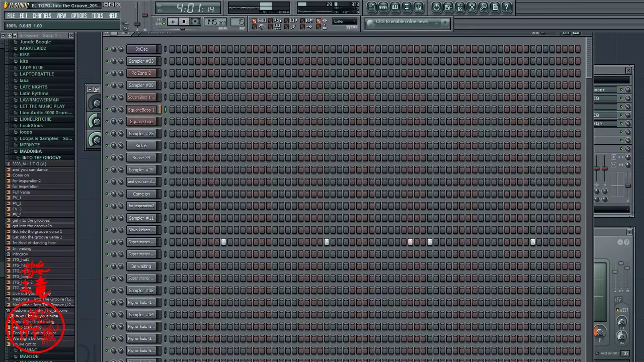Toggle the first lit step on Super snares row

(x=223, y=242)
